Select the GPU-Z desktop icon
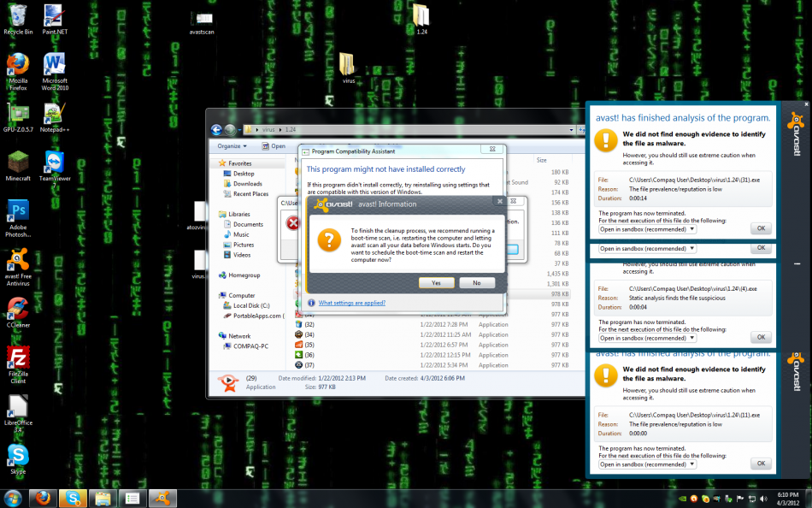The width and height of the screenshot is (812, 508). (18, 118)
